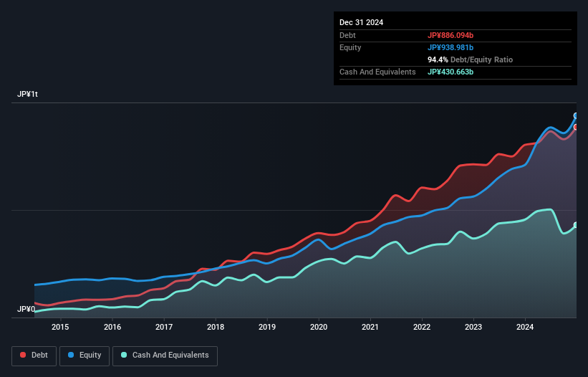Click the JP¥1t y-axis label
The height and width of the screenshot is (377, 588).
click(x=27, y=94)
